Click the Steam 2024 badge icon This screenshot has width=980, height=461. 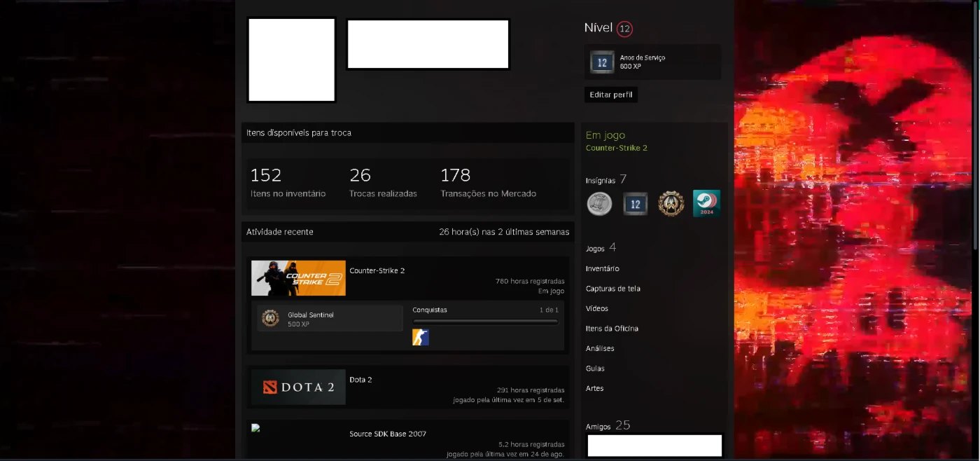[706, 204]
